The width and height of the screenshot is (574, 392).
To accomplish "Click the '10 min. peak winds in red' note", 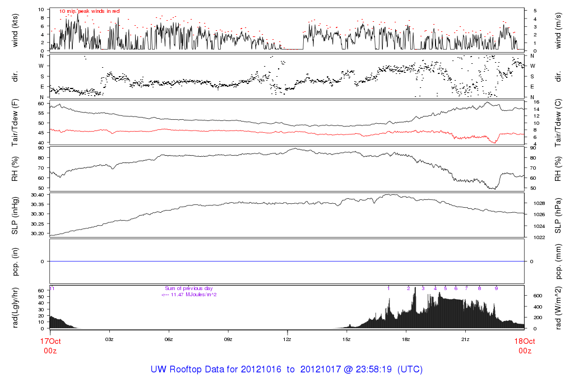I will coord(89,11).
